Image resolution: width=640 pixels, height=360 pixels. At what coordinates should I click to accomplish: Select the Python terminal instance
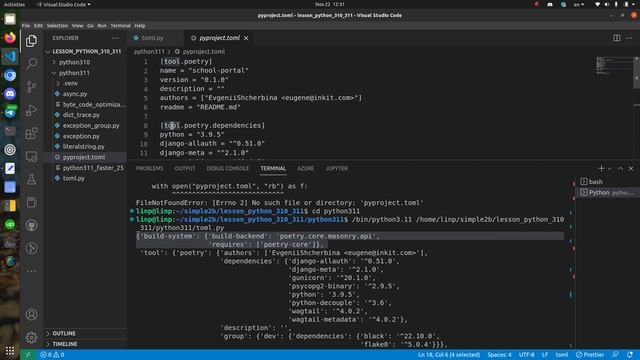coord(608,192)
